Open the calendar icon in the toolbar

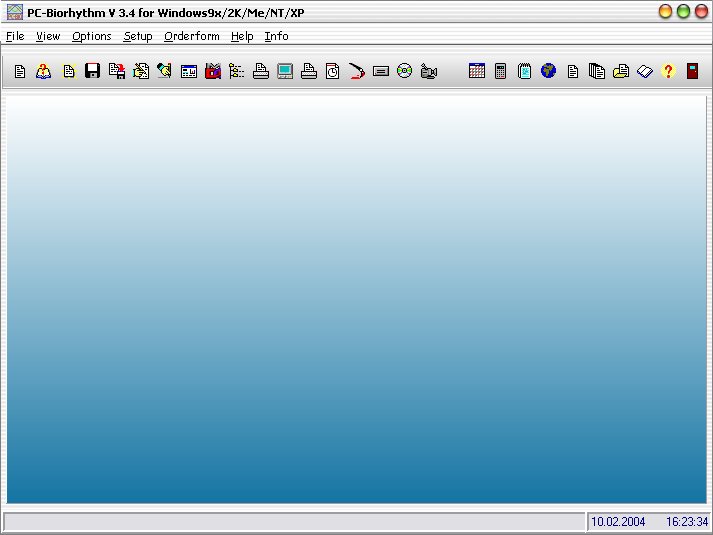477,71
